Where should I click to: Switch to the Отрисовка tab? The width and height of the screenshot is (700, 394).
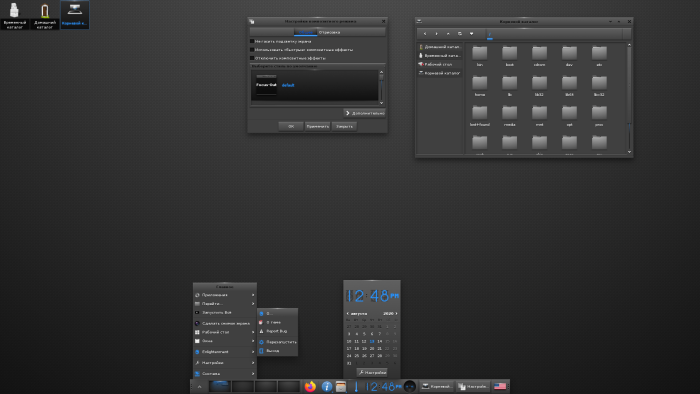tap(329, 32)
